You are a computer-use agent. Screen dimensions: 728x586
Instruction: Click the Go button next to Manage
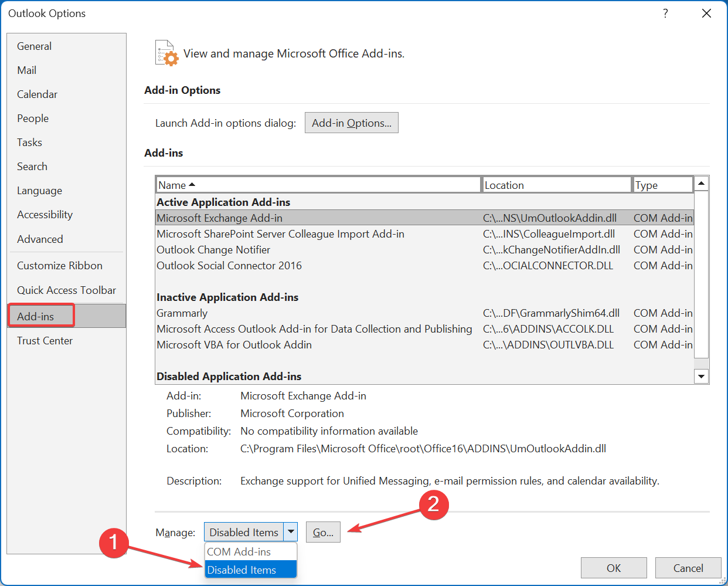click(x=323, y=531)
